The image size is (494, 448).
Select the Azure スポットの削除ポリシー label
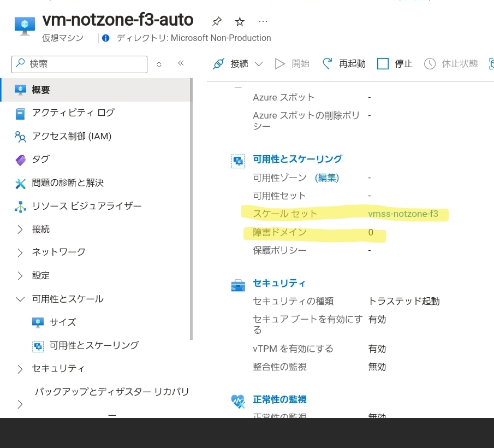click(306, 121)
